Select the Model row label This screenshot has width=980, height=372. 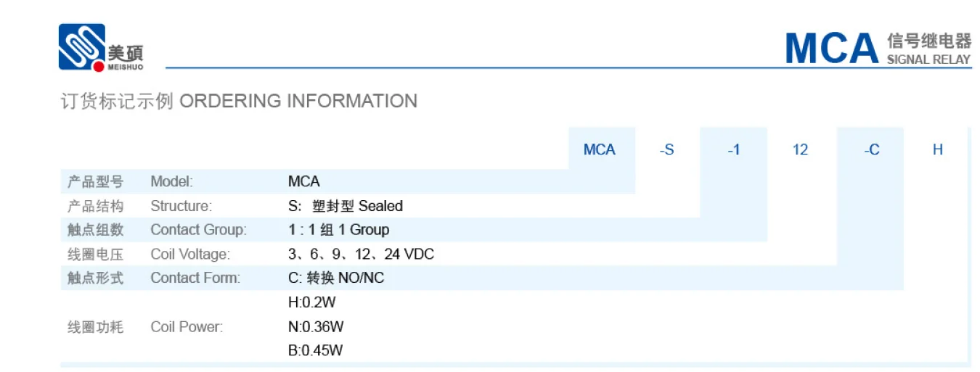click(172, 181)
